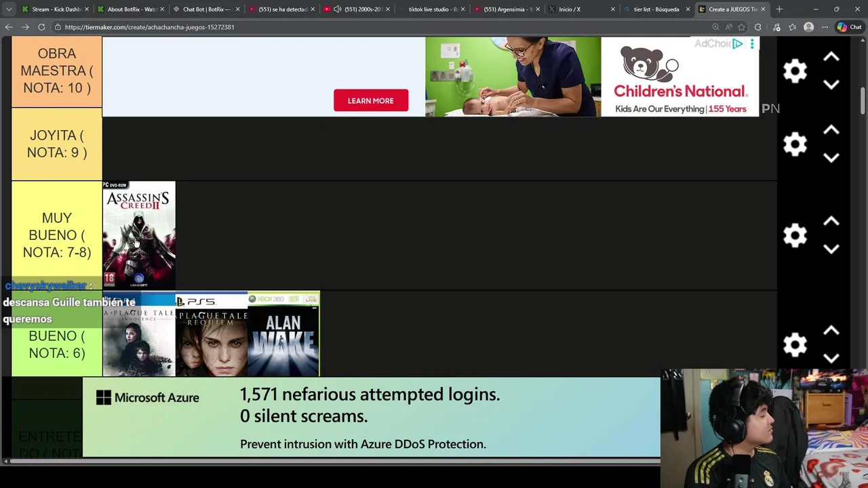Image resolution: width=868 pixels, height=488 pixels.
Task: Select Alan Wake game cover
Action: [283, 335]
